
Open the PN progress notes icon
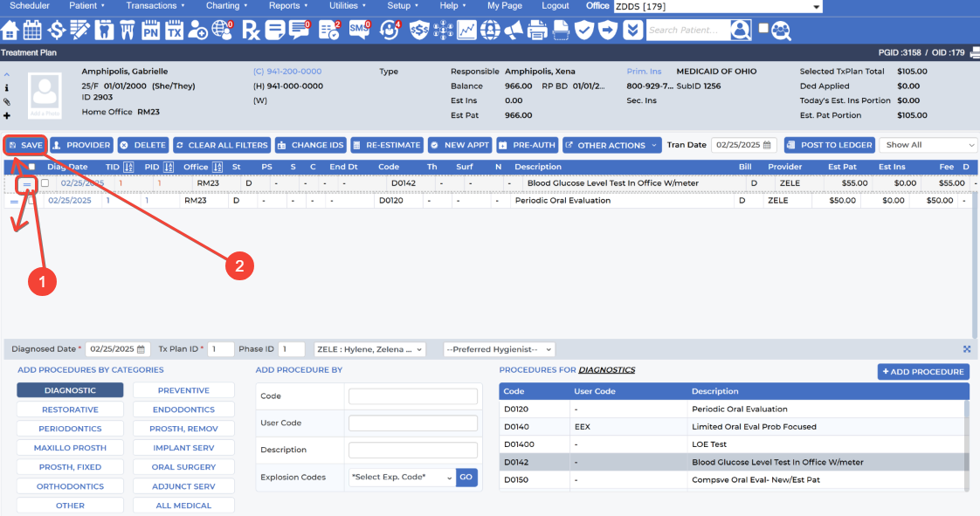(x=150, y=30)
